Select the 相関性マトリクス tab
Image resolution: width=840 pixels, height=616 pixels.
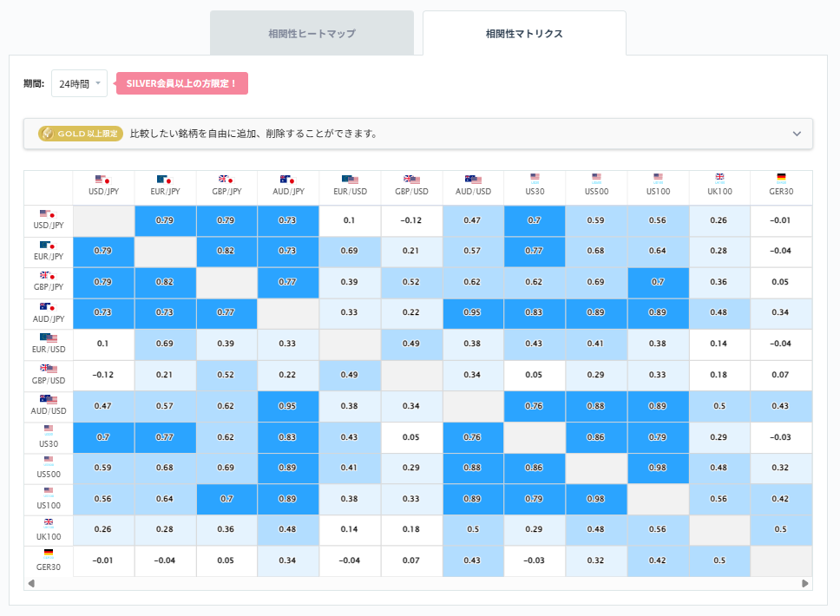(x=524, y=32)
